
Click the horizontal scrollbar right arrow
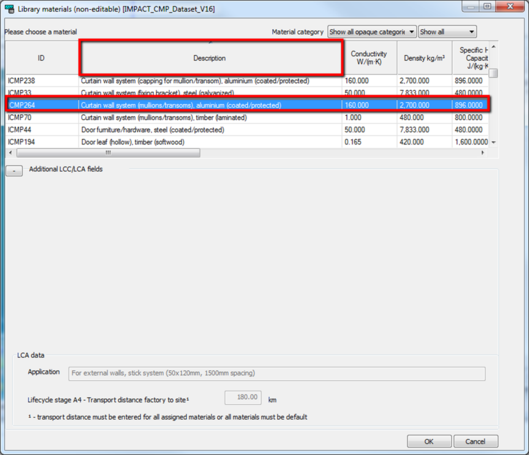coord(483,153)
